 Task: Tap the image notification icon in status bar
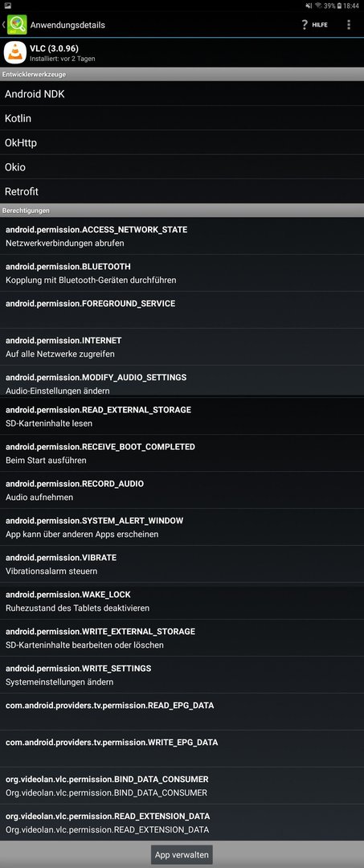click(x=8, y=5)
